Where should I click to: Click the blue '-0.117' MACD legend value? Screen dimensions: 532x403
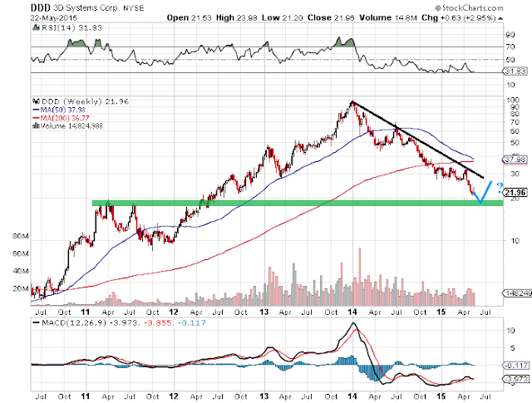coord(191,322)
